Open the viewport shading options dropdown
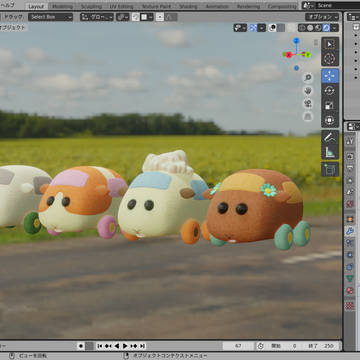Viewport: 360px width, 360px height. tap(334, 28)
